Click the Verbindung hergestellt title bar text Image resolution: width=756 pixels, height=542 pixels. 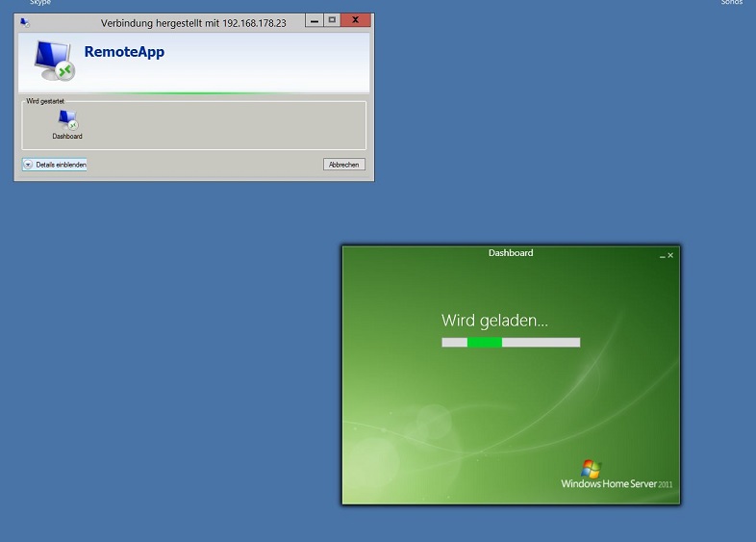click(193, 22)
